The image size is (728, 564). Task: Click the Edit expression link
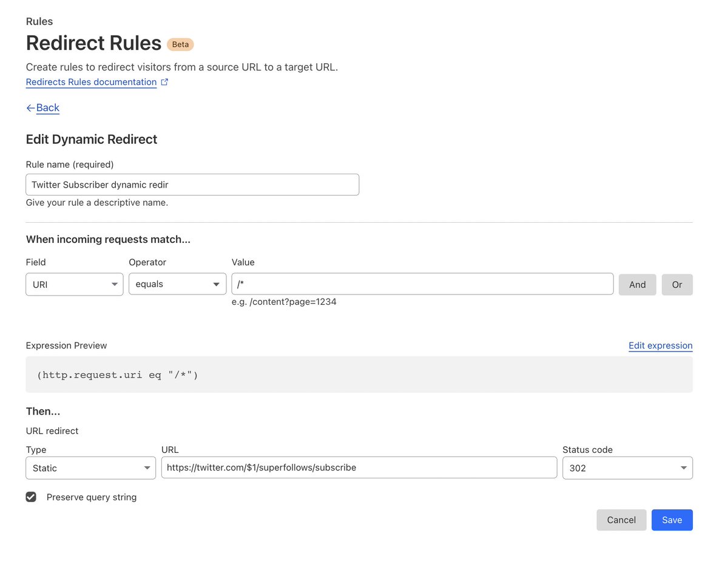(x=660, y=345)
